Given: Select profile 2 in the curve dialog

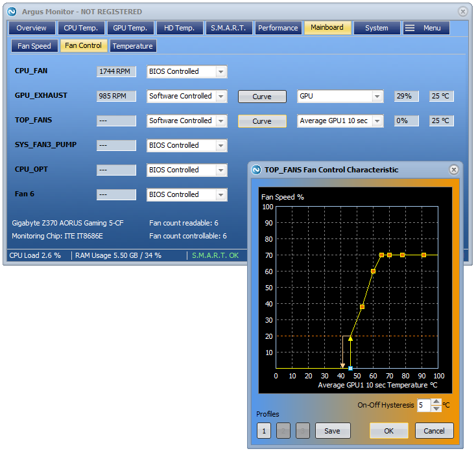Looking at the screenshot, I should click(x=283, y=431).
